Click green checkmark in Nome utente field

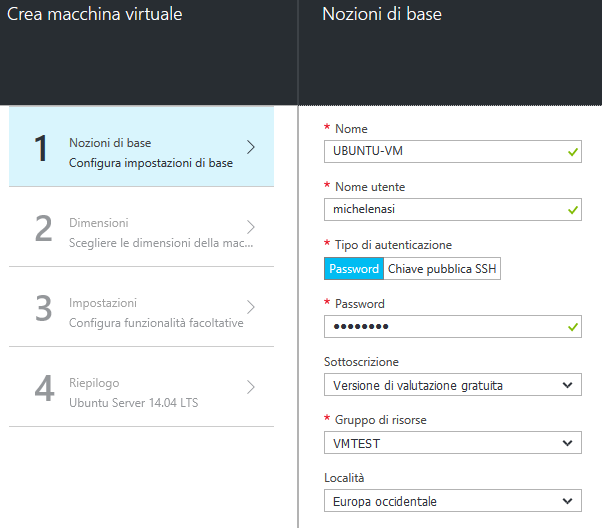572,210
